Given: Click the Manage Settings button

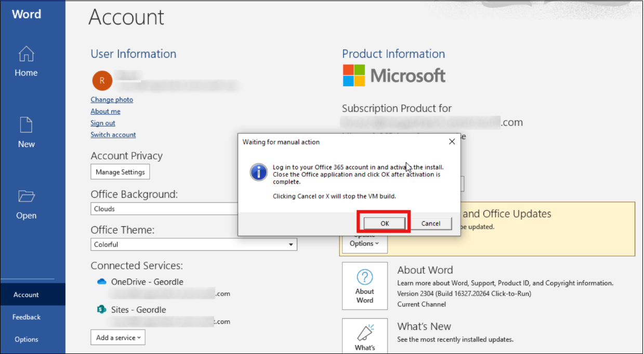Looking at the screenshot, I should tap(120, 172).
